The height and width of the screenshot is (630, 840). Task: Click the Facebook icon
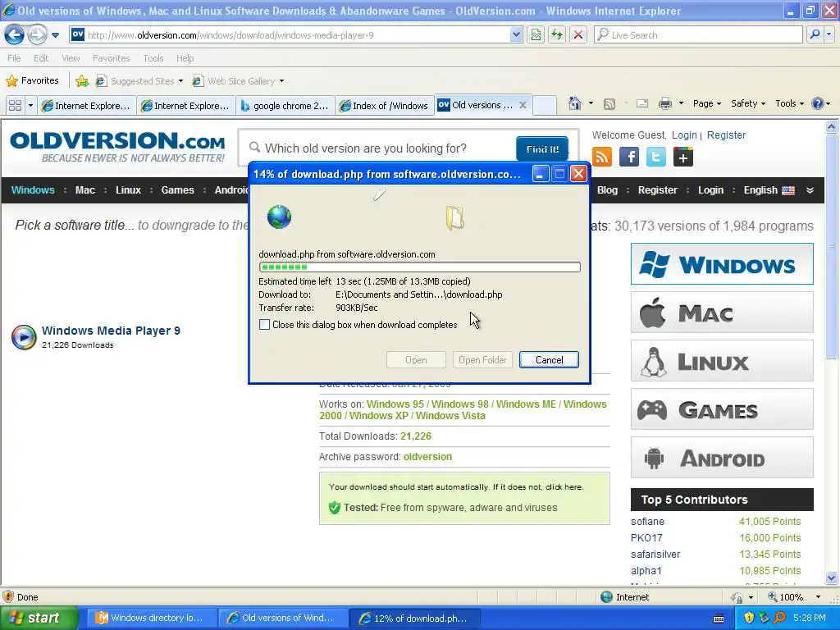point(629,157)
